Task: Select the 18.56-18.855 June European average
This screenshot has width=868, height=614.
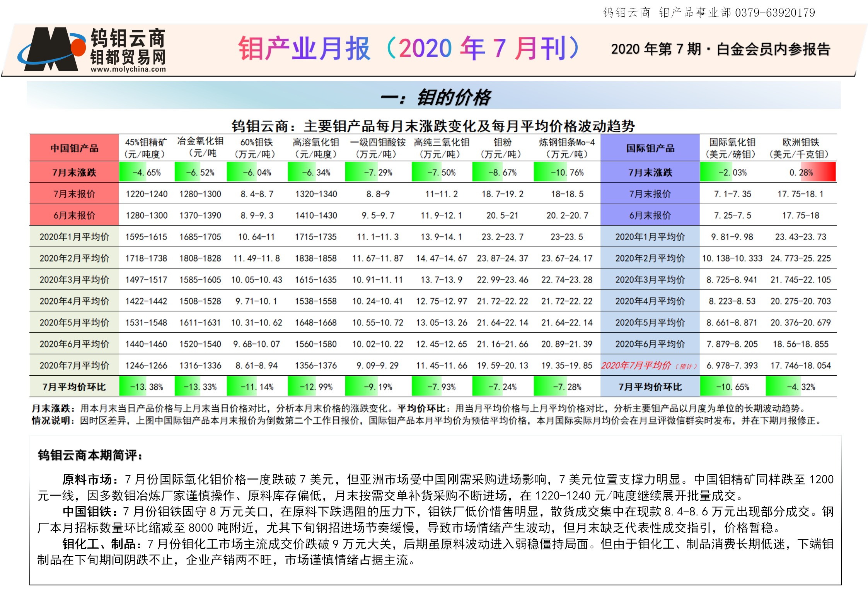Action: (x=800, y=344)
